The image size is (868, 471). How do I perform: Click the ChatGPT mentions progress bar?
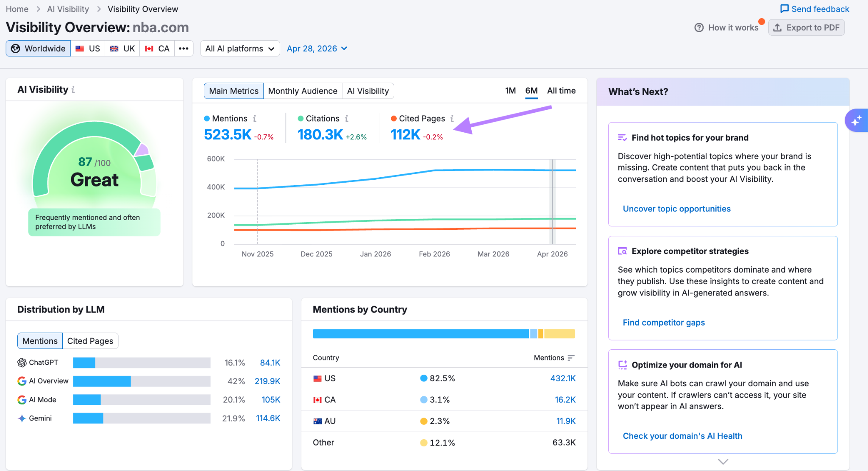pyautogui.click(x=142, y=362)
